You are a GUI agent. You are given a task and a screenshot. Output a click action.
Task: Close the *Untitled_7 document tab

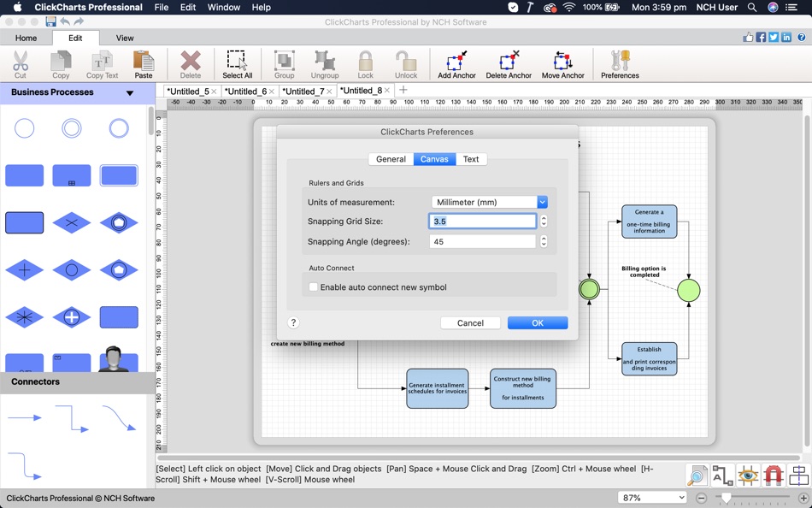(329, 92)
